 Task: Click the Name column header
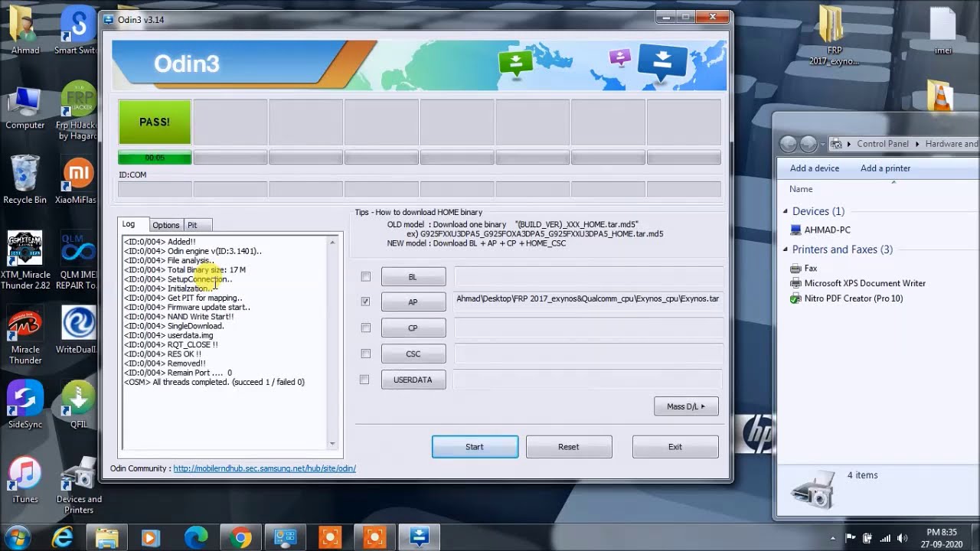coord(801,189)
